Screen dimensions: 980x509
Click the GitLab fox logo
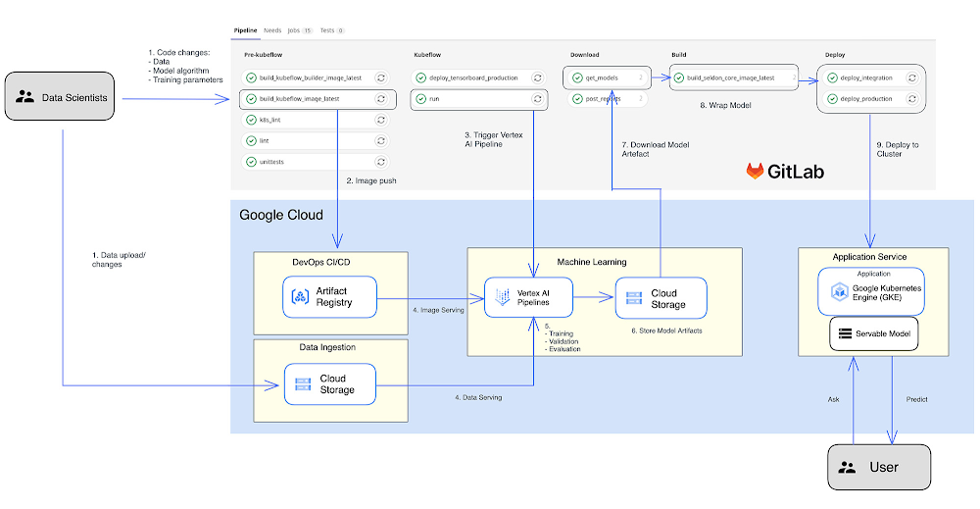[755, 171]
